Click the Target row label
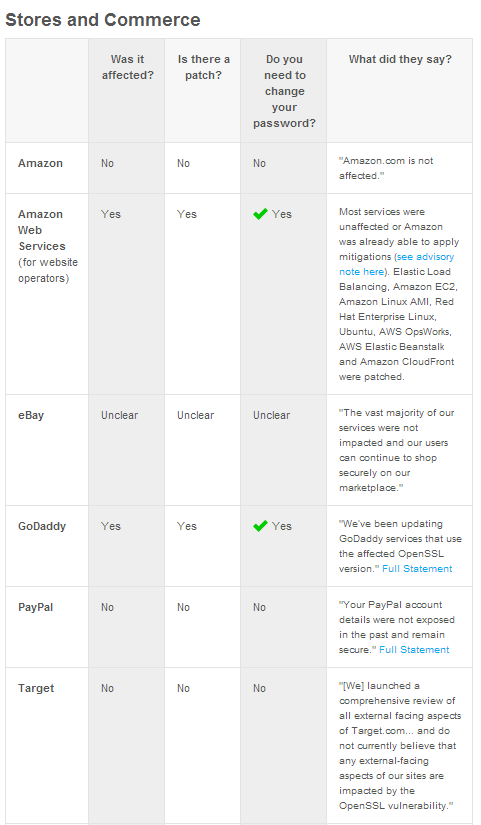The height and width of the screenshot is (825, 481). (36, 688)
